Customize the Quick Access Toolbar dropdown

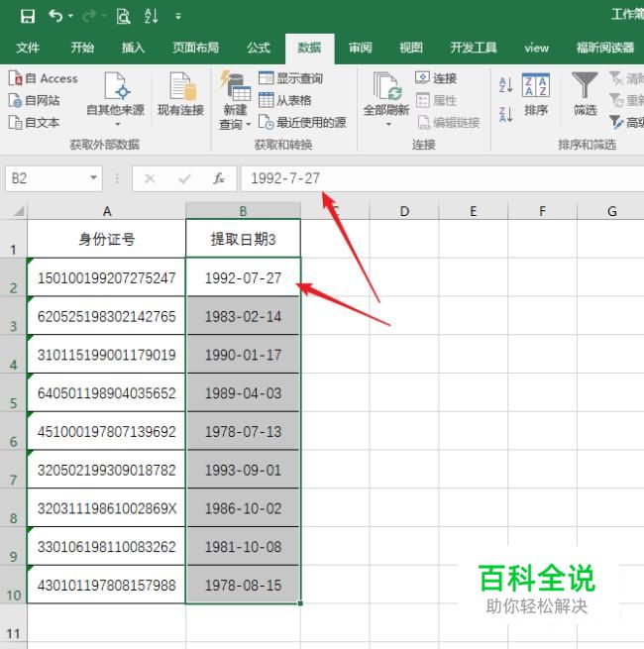[x=178, y=17]
